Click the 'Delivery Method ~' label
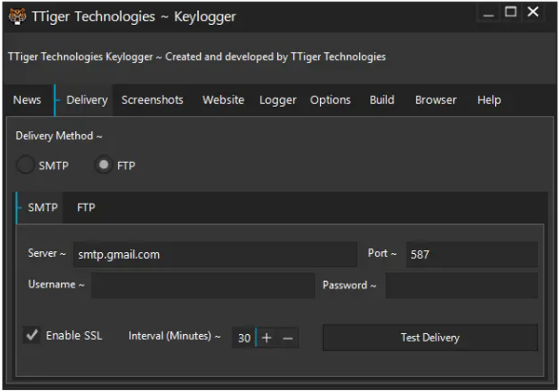 click(x=59, y=136)
